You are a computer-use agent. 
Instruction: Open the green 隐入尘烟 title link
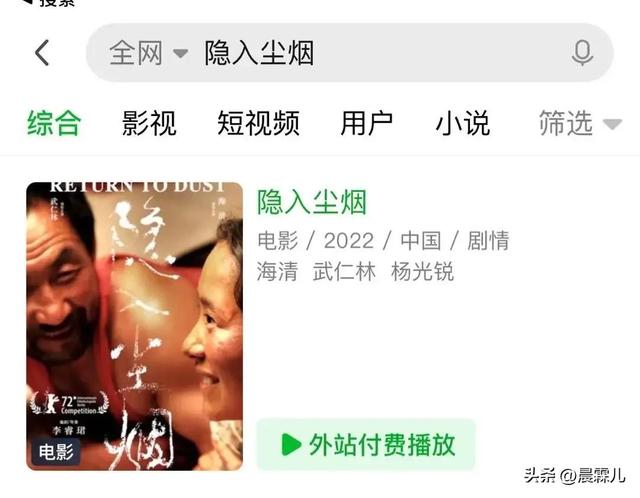[312, 202]
